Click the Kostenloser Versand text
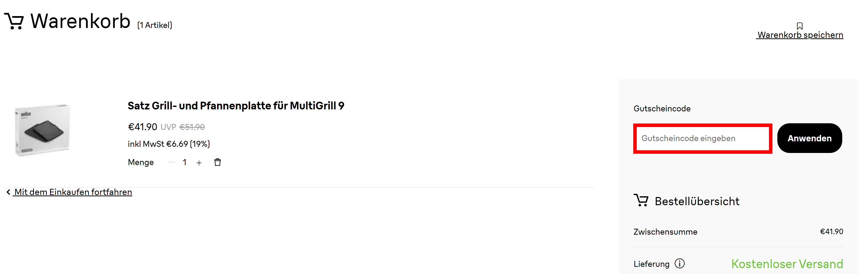Image resolution: width=868 pixels, height=274 pixels. pyautogui.click(x=787, y=264)
